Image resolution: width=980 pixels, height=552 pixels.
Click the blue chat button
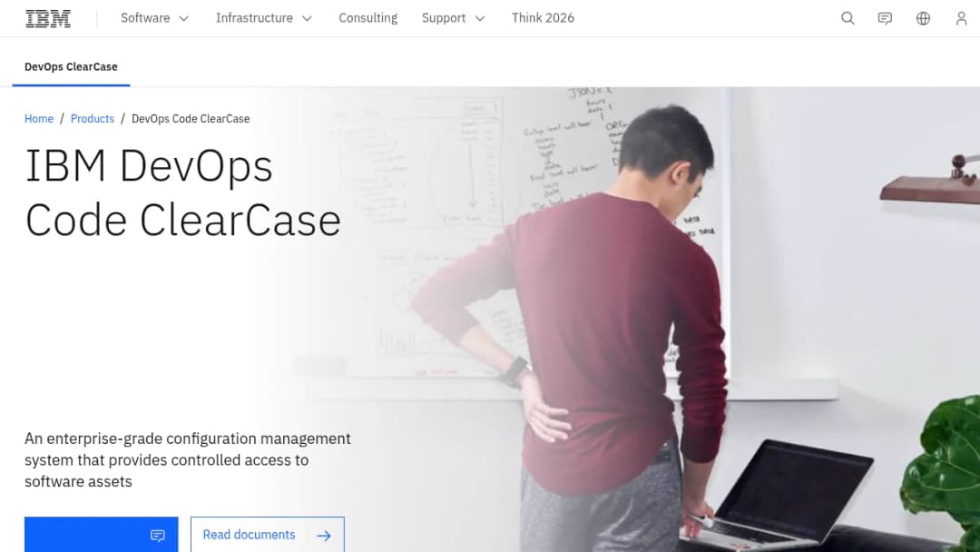[102, 535]
